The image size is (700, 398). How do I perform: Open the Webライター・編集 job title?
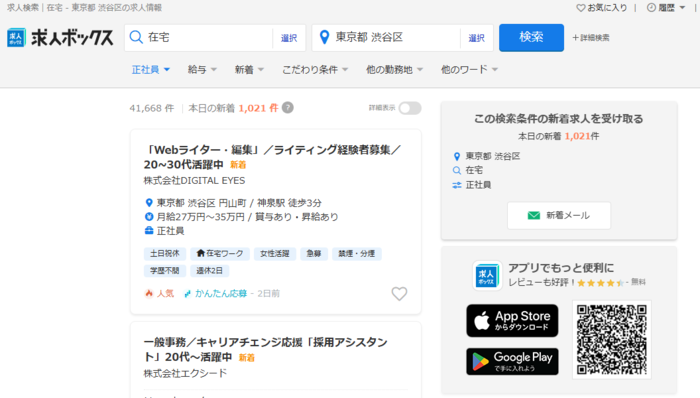[272, 157]
